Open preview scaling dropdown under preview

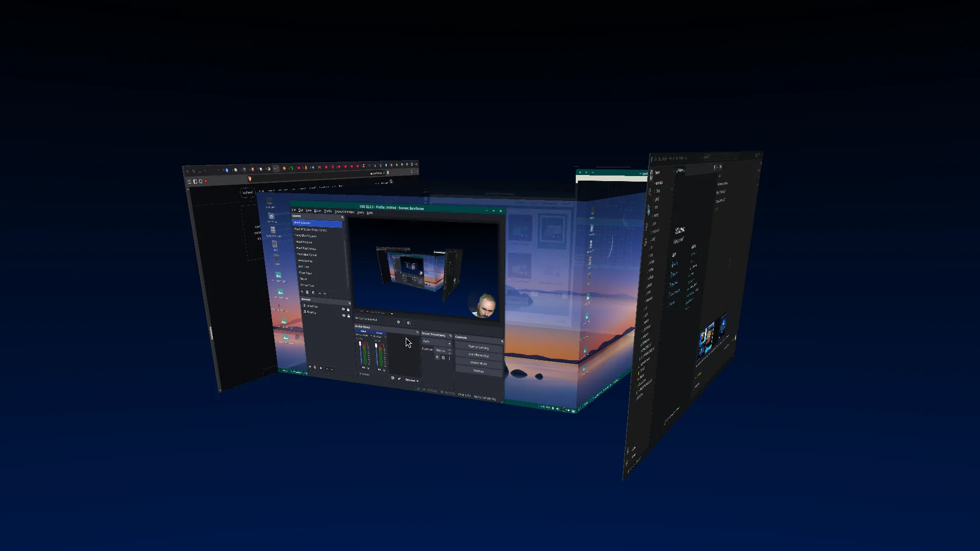click(381, 313)
